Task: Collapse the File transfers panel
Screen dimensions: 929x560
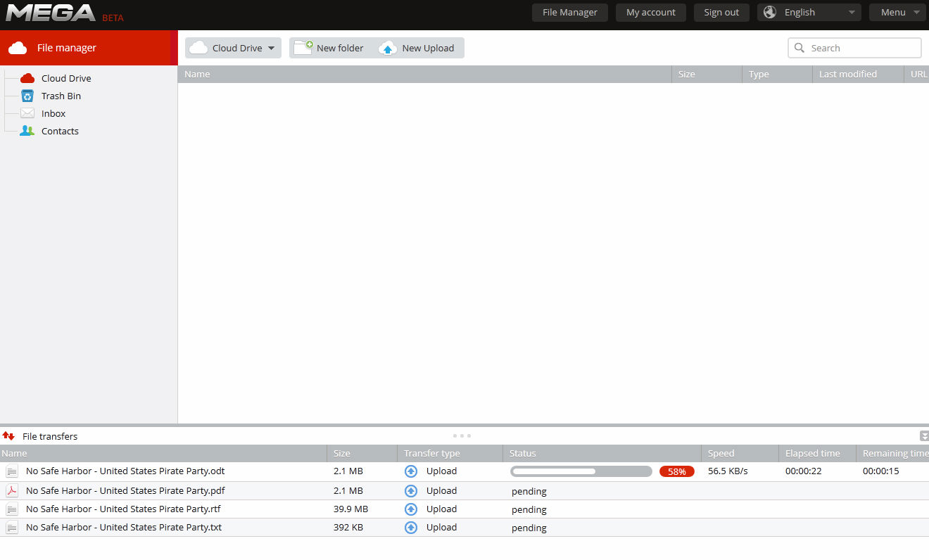Action: point(924,436)
